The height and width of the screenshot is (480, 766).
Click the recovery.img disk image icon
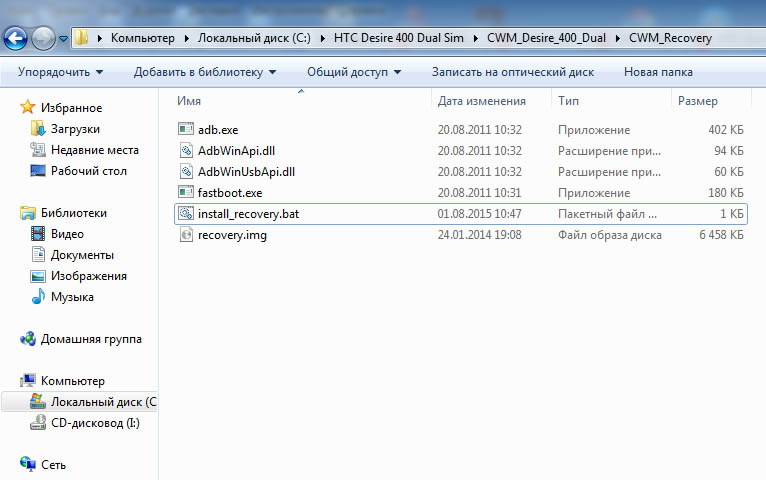(x=185, y=235)
